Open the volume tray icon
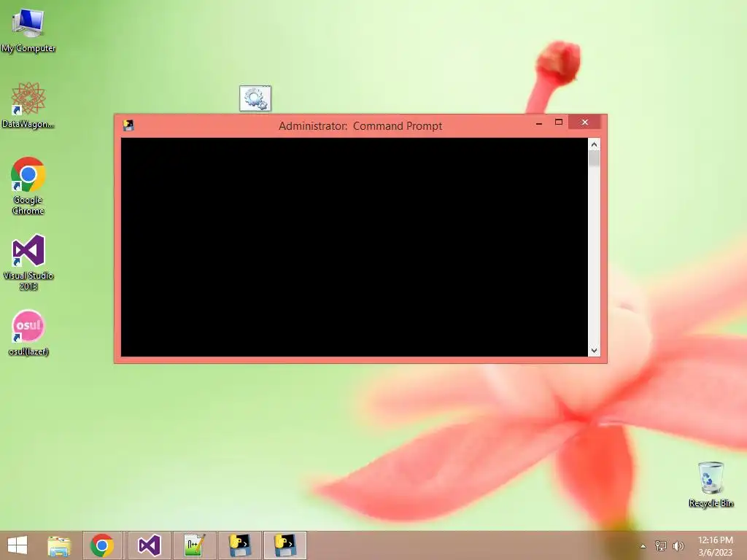Viewport: 747px width, 560px height. coord(678,545)
